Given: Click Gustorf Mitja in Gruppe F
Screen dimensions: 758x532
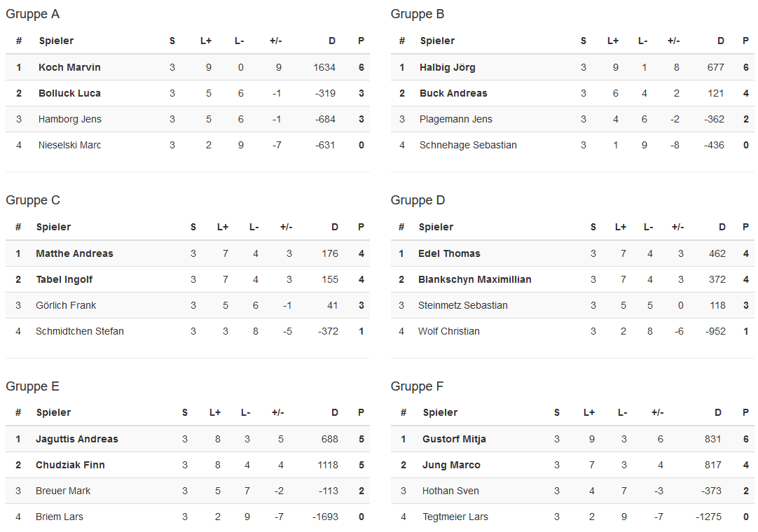Looking at the screenshot, I should [x=454, y=440].
